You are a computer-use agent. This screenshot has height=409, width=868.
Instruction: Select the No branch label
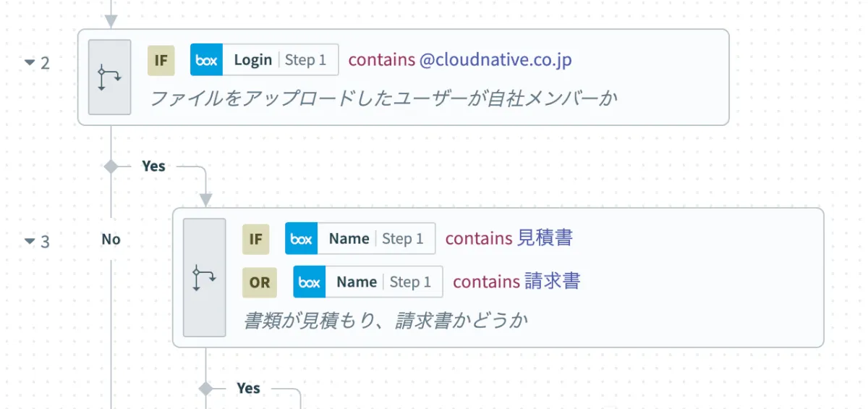(x=111, y=239)
